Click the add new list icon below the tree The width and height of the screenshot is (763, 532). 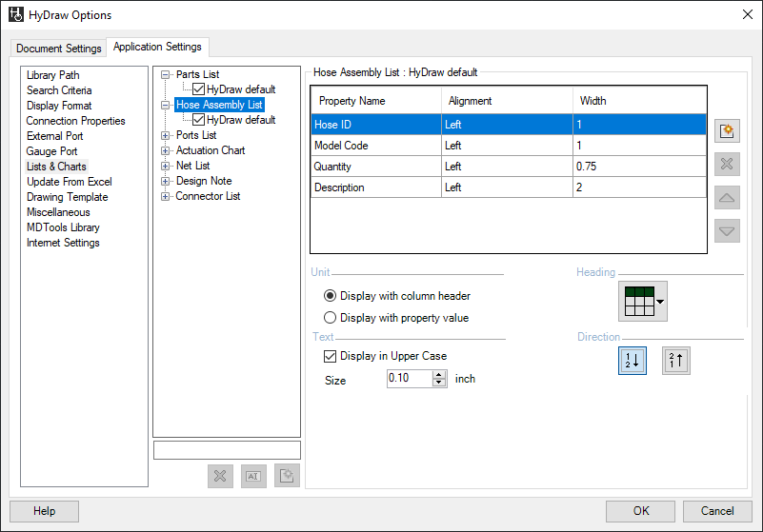point(287,476)
